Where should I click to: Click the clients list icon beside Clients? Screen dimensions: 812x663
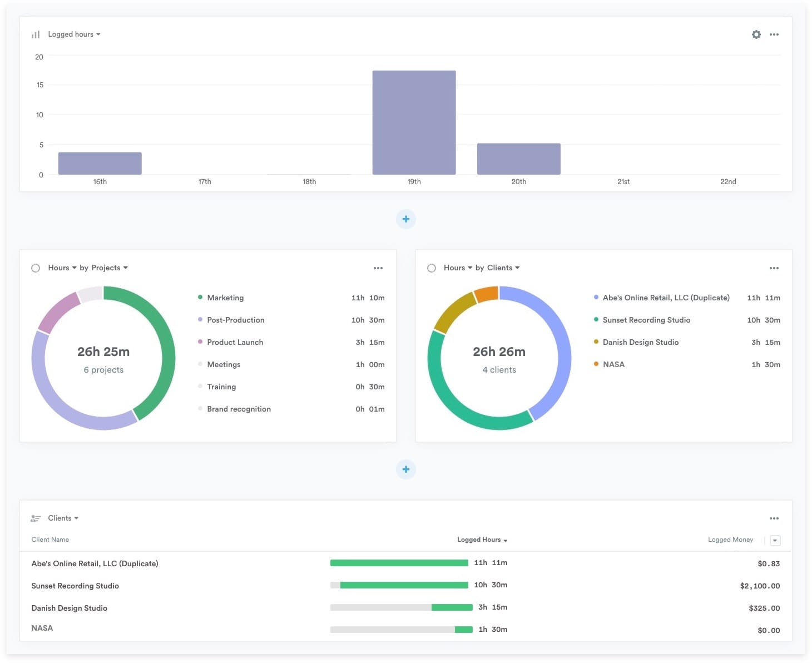pos(36,518)
